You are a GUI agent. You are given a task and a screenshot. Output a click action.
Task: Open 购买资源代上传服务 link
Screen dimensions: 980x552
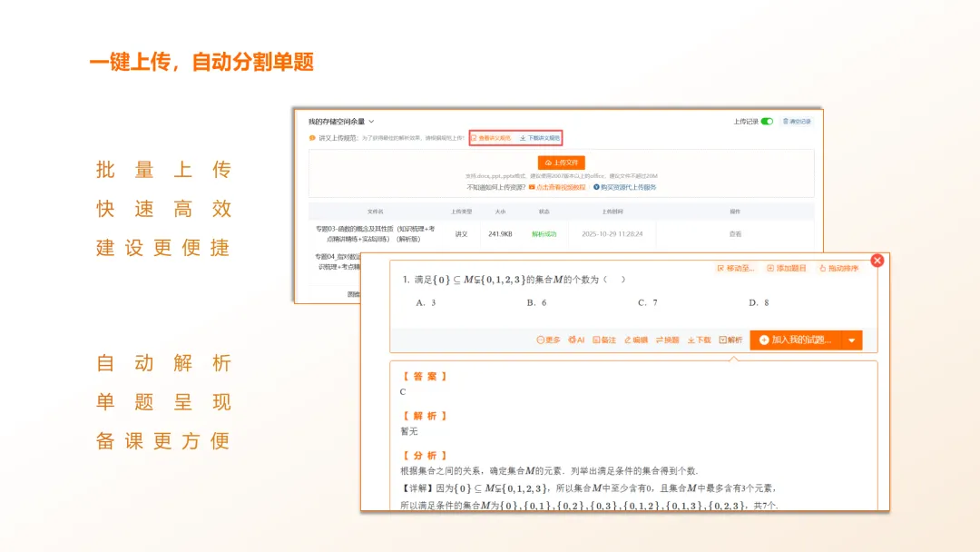pyautogui.click(x=625, y=187)
